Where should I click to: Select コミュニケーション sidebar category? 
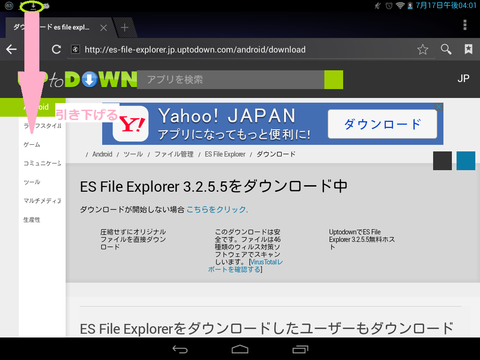point(42,163)
